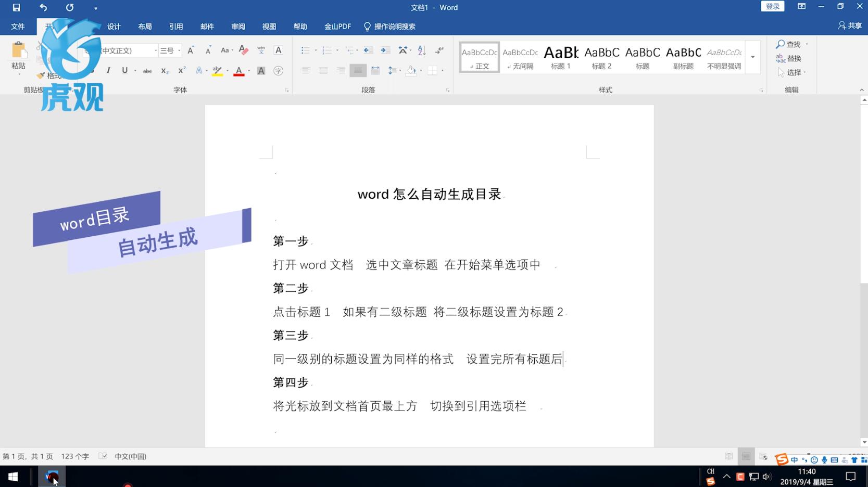The image size is (868, 487).
Task: Open Windows Start menu
Action: (13, 476)
